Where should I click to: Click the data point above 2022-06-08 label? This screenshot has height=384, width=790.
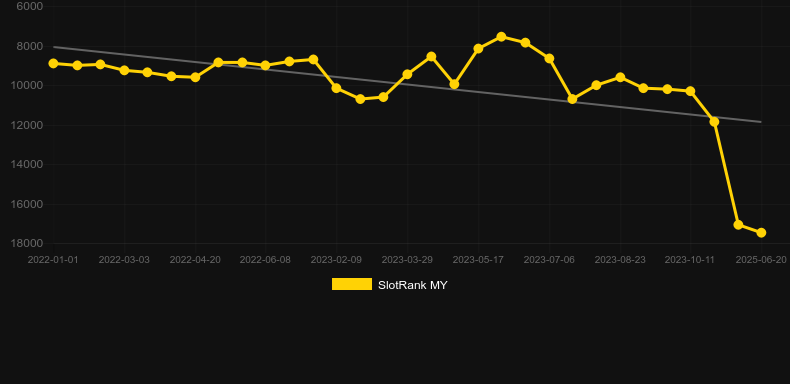tap(266, 66)
